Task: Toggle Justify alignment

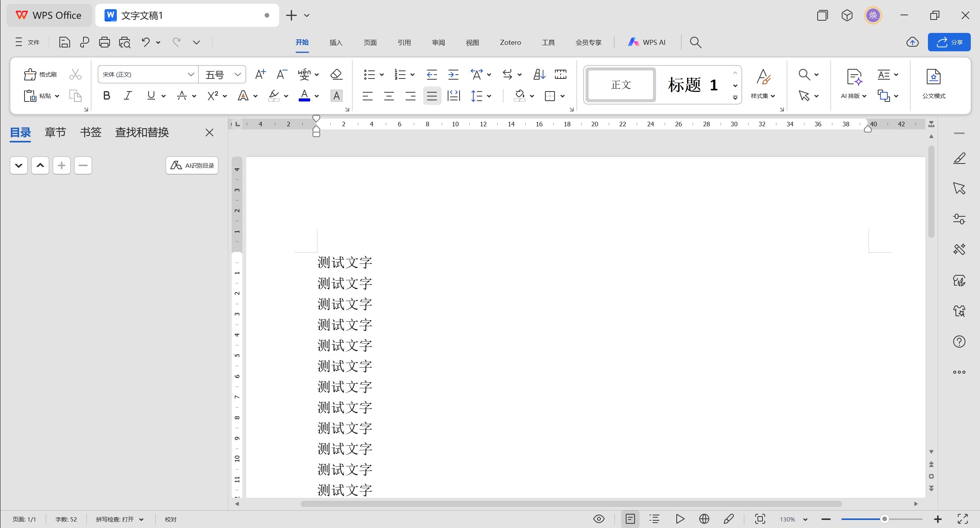Action: coord(432,96)
